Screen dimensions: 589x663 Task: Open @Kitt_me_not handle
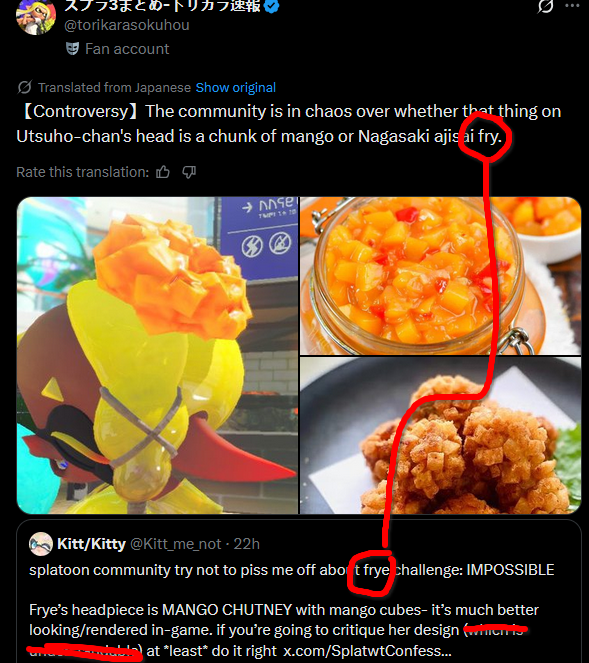tap(175, 544)
